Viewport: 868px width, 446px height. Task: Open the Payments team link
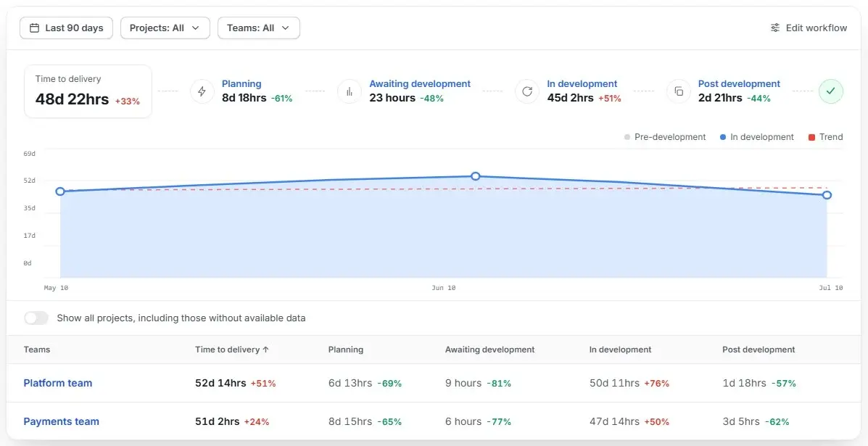61,421
